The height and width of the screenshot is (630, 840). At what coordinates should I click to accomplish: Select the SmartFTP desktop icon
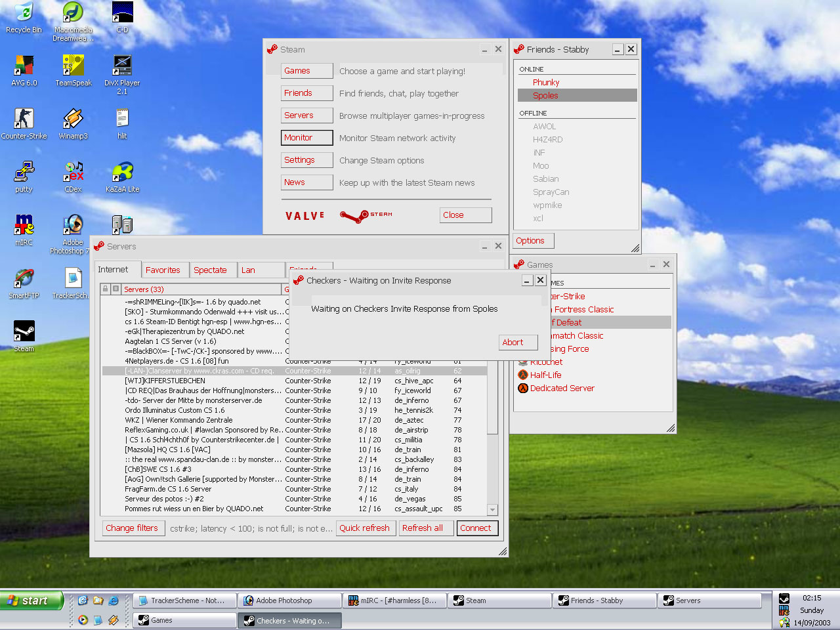24,283
